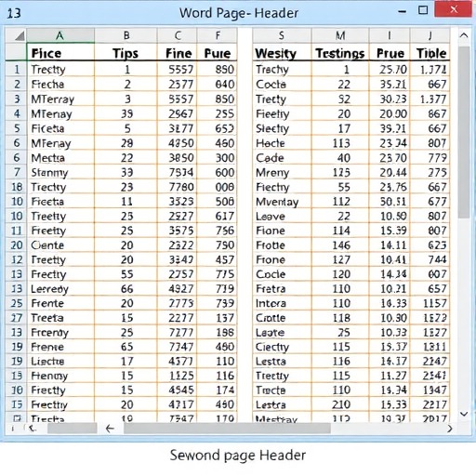The width and height of the screenshot is (476, 476).
Task: Click the Prue value "50.51"
Action: 390,202
